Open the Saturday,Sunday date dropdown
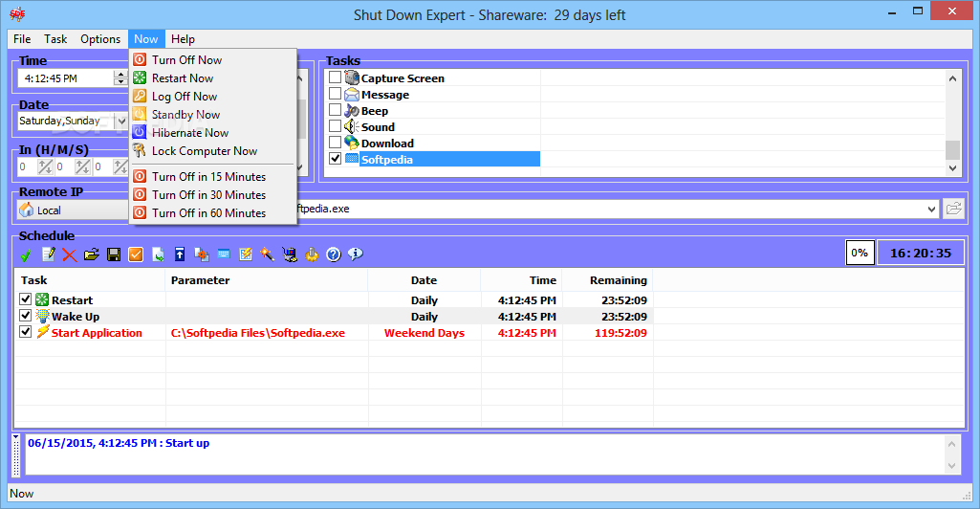Image resolution: width=980 pixels, height=509 pixels. [121, 121]
